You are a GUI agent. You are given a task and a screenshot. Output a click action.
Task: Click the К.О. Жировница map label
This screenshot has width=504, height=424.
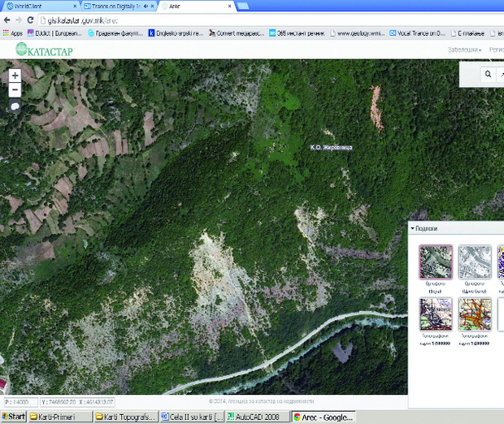pyautogui.click(x=331, y=148)
